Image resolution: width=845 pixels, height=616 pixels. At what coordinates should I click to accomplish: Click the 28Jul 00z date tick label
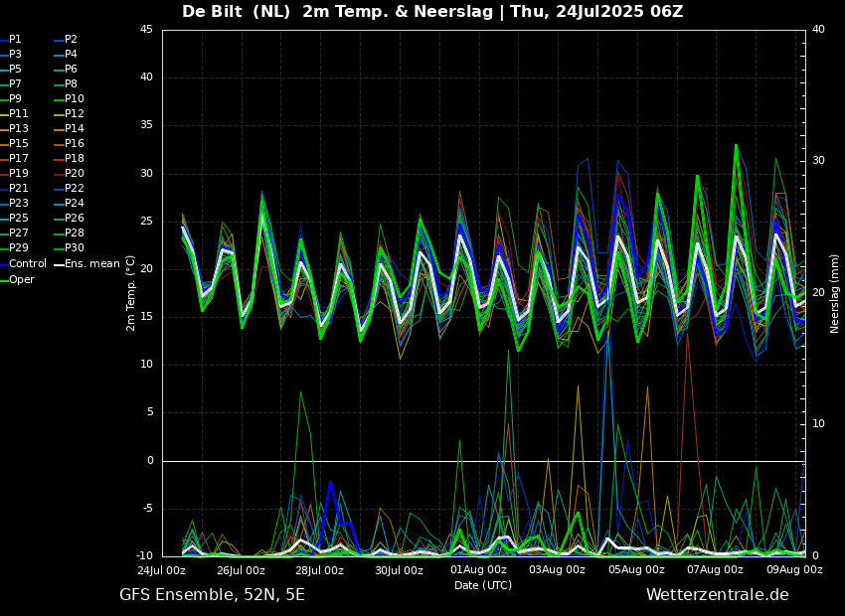point(320,570)
